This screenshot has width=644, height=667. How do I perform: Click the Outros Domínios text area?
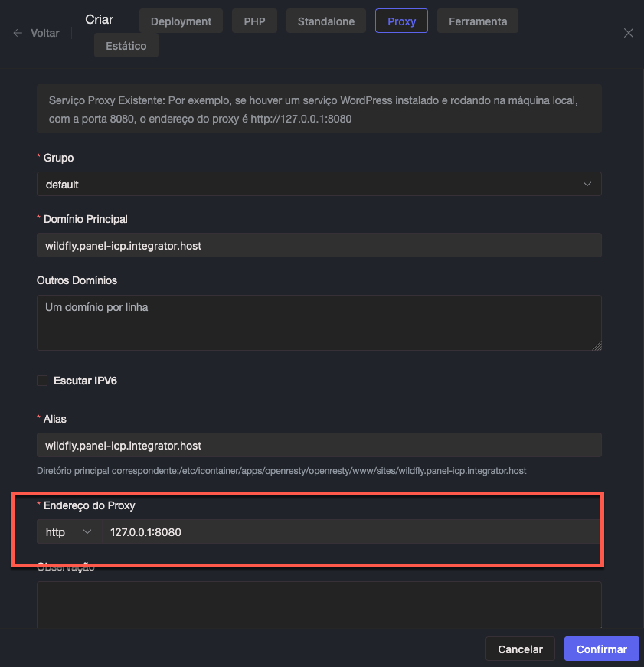pyautogui.click(x=319, y=323)
